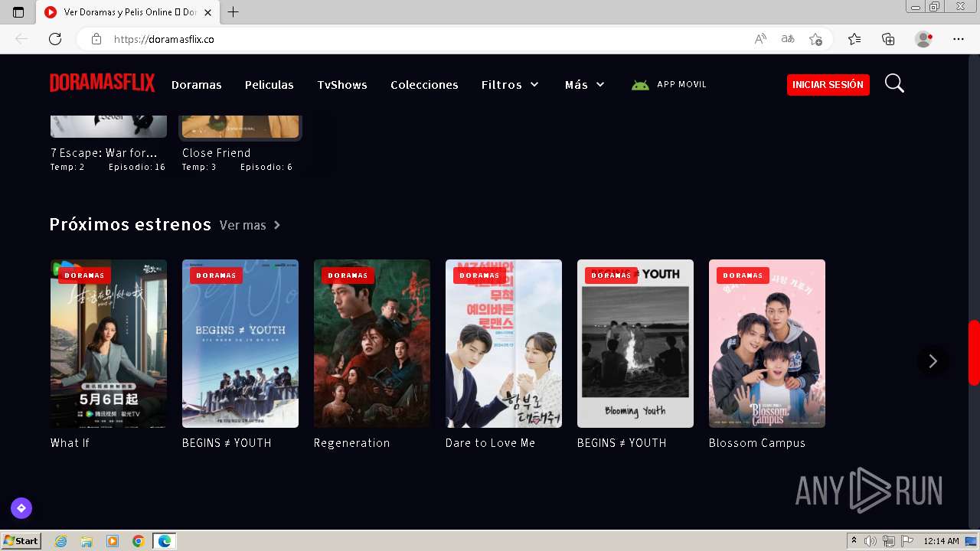Open the file explorer taskbar icon

[x=87, y=541]
